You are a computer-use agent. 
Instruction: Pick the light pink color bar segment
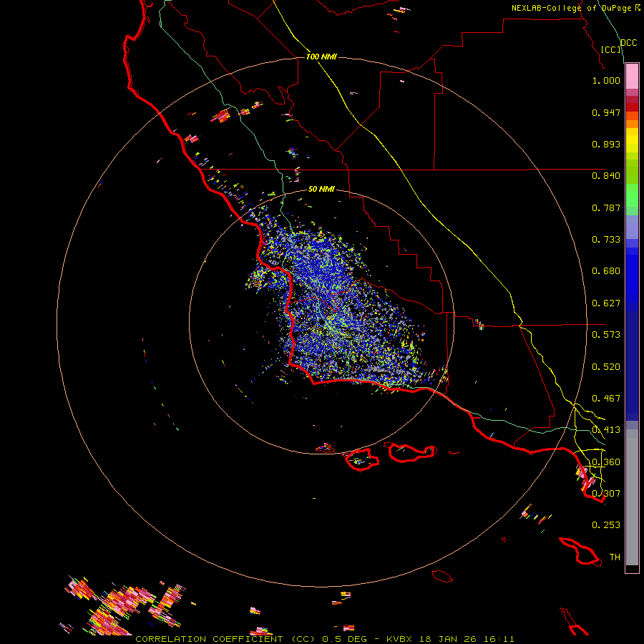pos(632,76)
